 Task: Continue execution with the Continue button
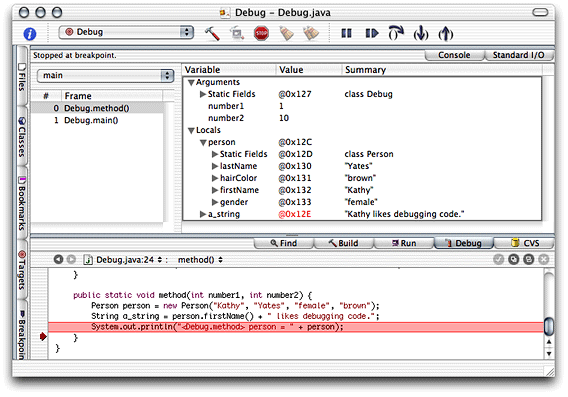372,34
